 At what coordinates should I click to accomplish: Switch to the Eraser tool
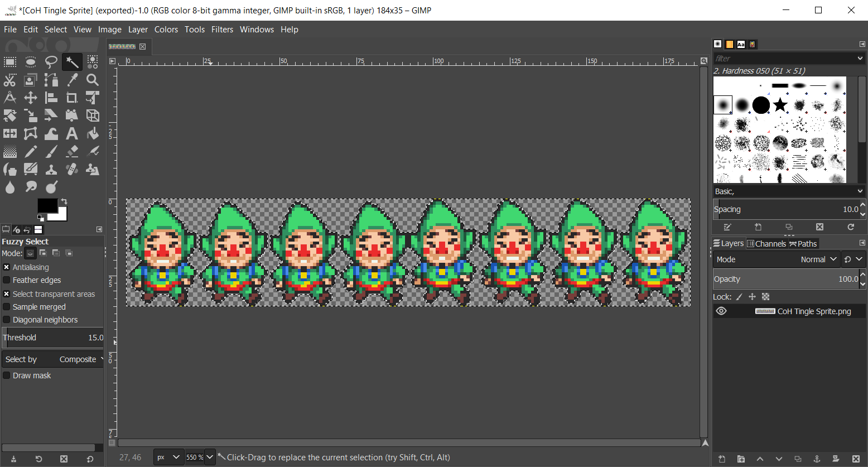(72, 151)
